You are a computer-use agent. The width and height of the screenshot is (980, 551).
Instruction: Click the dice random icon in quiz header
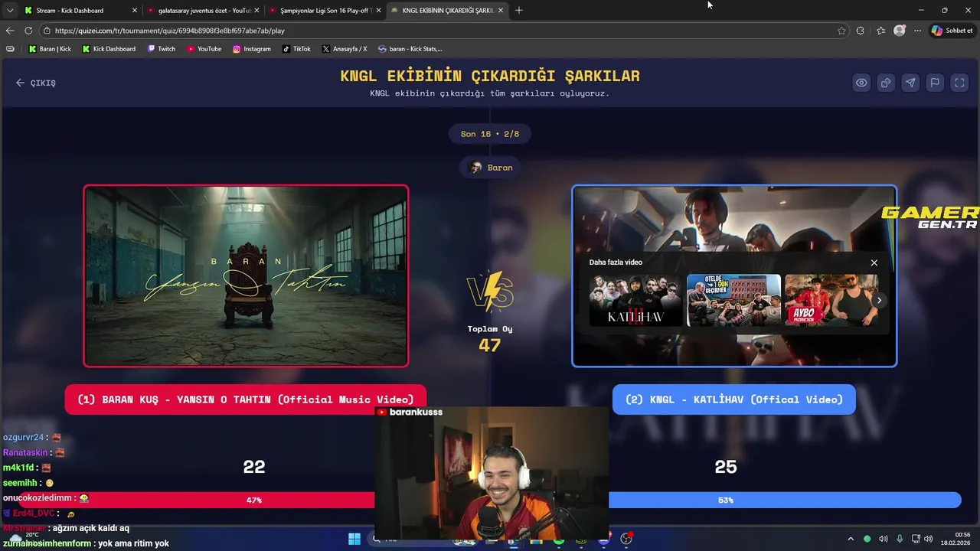(886, 83)
